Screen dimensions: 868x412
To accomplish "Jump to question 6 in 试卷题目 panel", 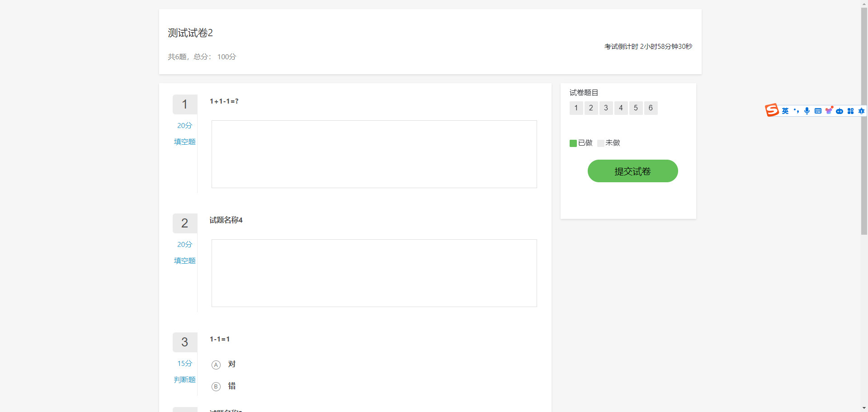I will pyautogui.click(x=651, y=108).
